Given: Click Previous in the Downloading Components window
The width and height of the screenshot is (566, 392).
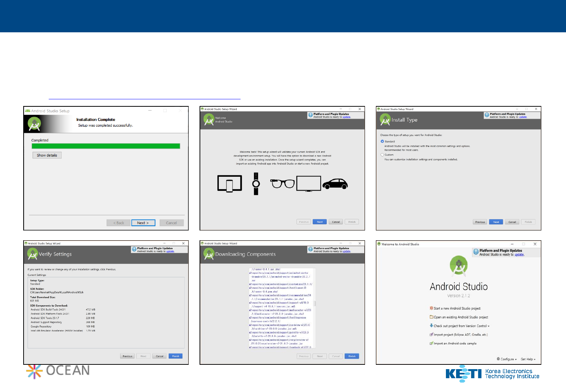Looking at the screenshot, I should [x=304, y=356].
